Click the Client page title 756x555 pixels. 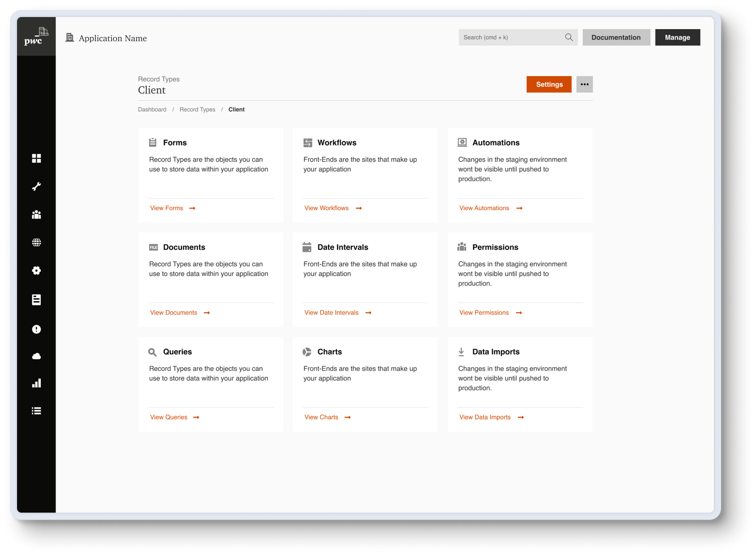(x=152, y=90)
